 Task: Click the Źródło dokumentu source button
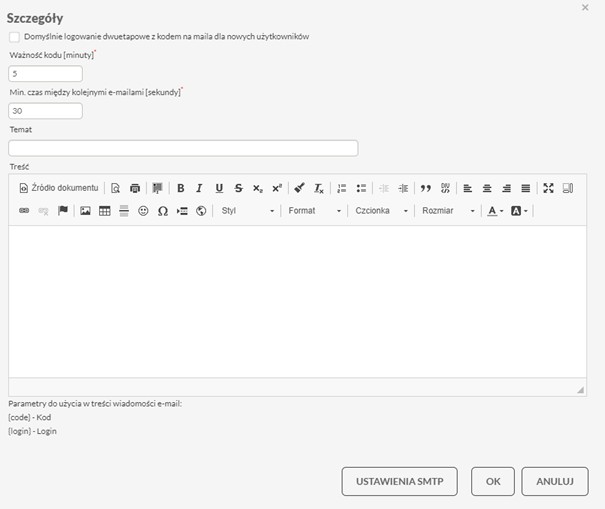[59, 188]
